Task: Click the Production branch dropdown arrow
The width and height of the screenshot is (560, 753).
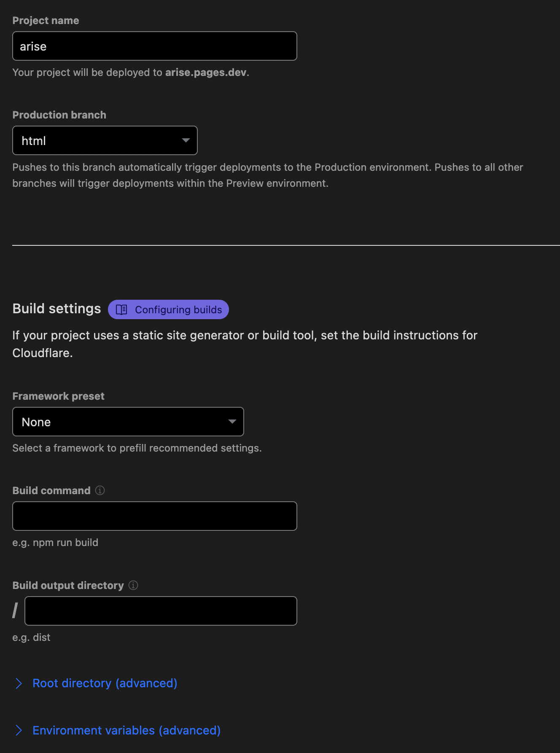Action: click(x=186, y=140)
